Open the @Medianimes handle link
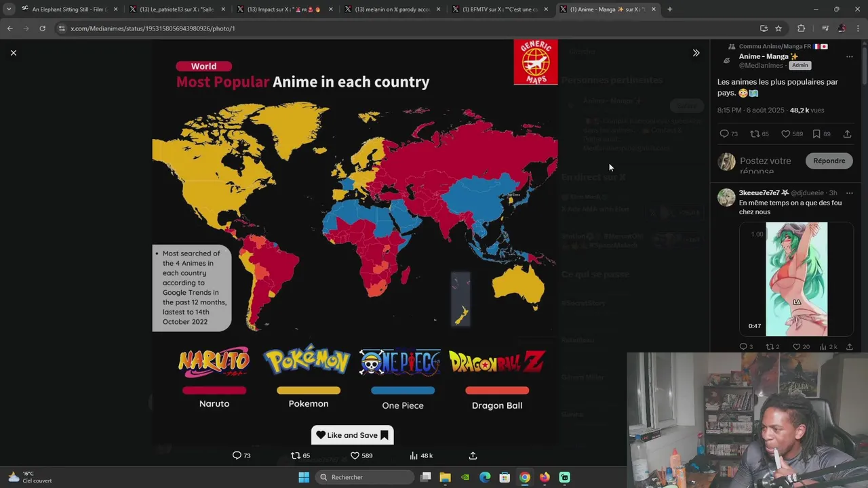The image size is (868, 488). 762,65
